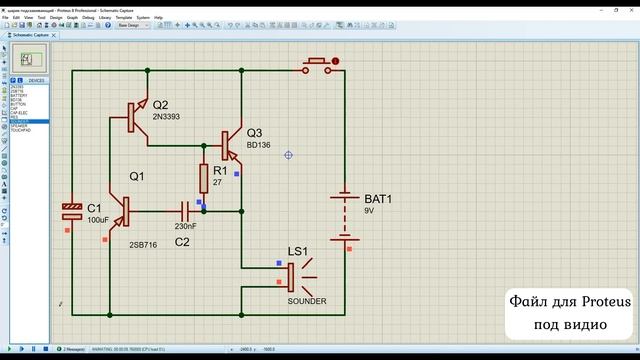Click the Zoom Out magnifier icon
640x360 pixels.
pos(202,25)
